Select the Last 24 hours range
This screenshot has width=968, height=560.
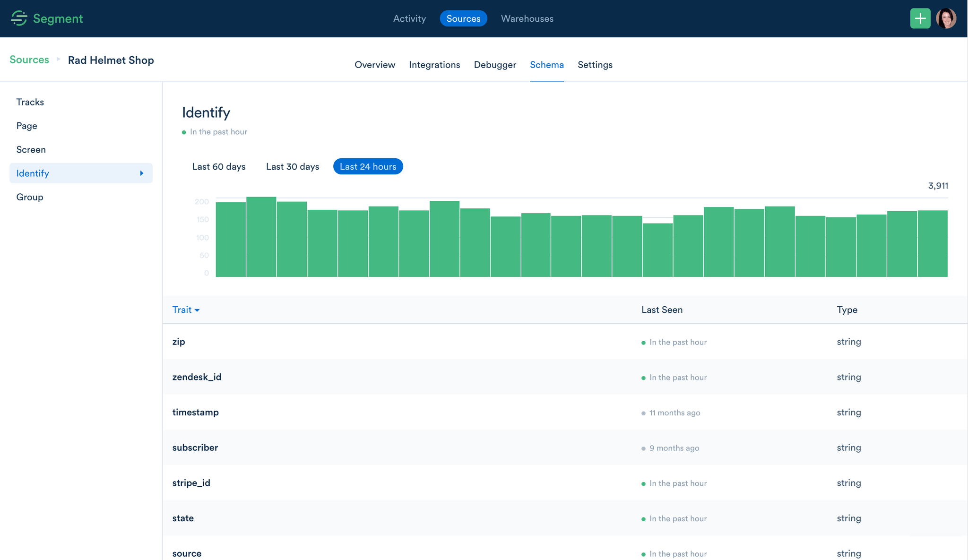point(368,166)
